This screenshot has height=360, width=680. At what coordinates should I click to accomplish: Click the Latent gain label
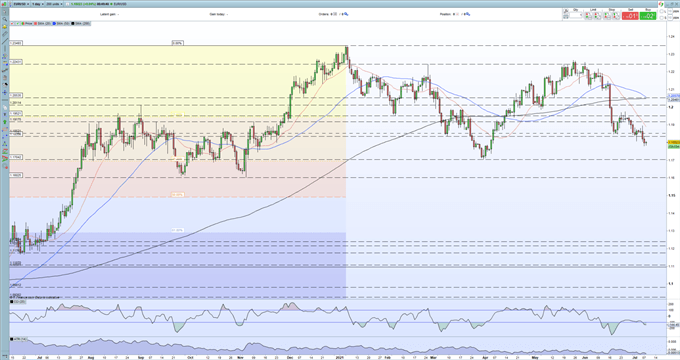(108, 14)
